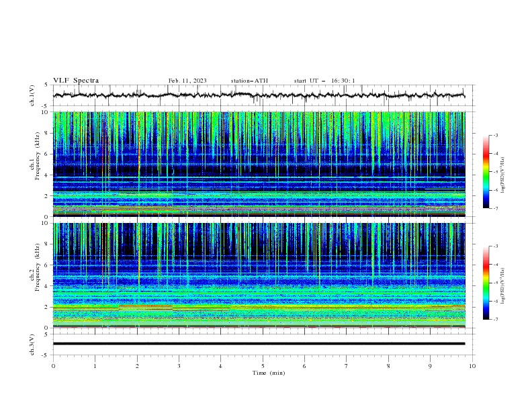
Task: Click the "8" kHz tick of ch.1 frequency axis
Action: coord(46,133)
